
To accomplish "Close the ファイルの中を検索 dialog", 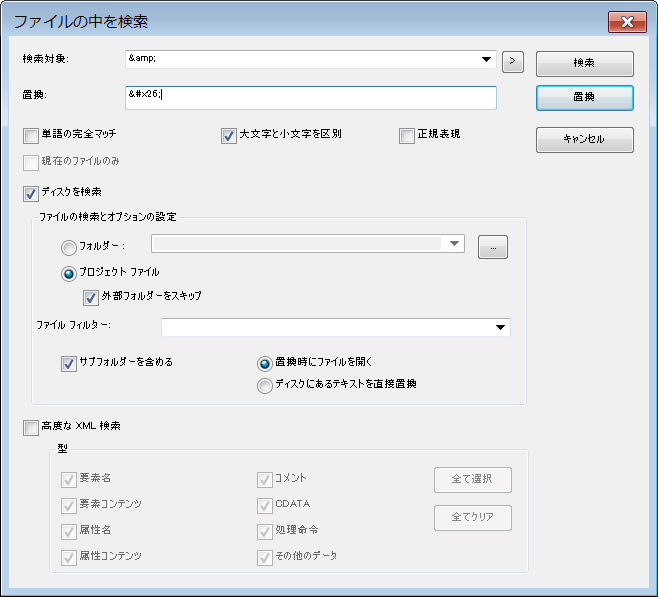I will 627,22.
